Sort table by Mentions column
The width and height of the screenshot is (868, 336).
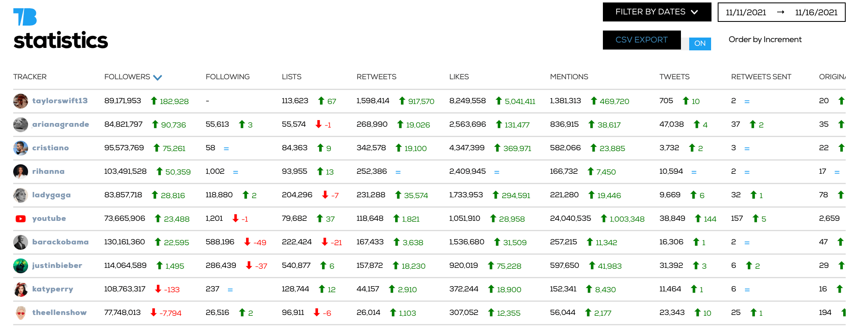tap(569, 77)
